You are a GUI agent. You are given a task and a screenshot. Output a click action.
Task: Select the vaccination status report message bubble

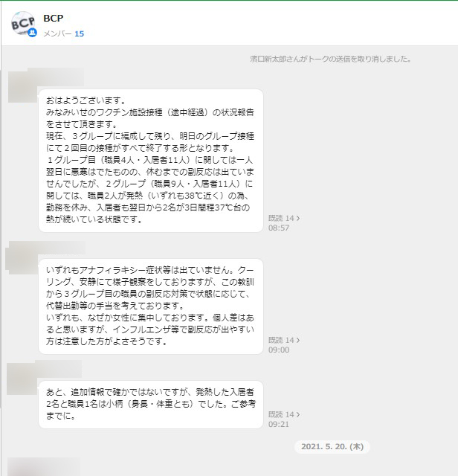tap(151, 161)
